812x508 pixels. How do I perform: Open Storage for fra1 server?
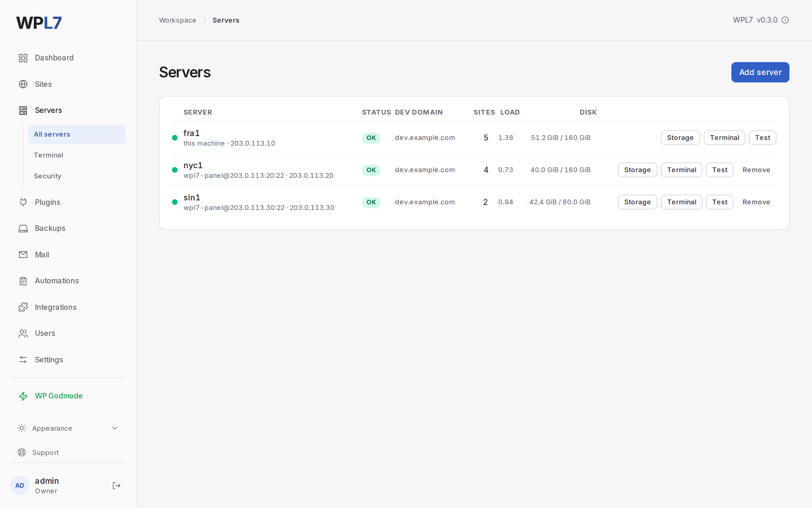(x=680, y=138)
